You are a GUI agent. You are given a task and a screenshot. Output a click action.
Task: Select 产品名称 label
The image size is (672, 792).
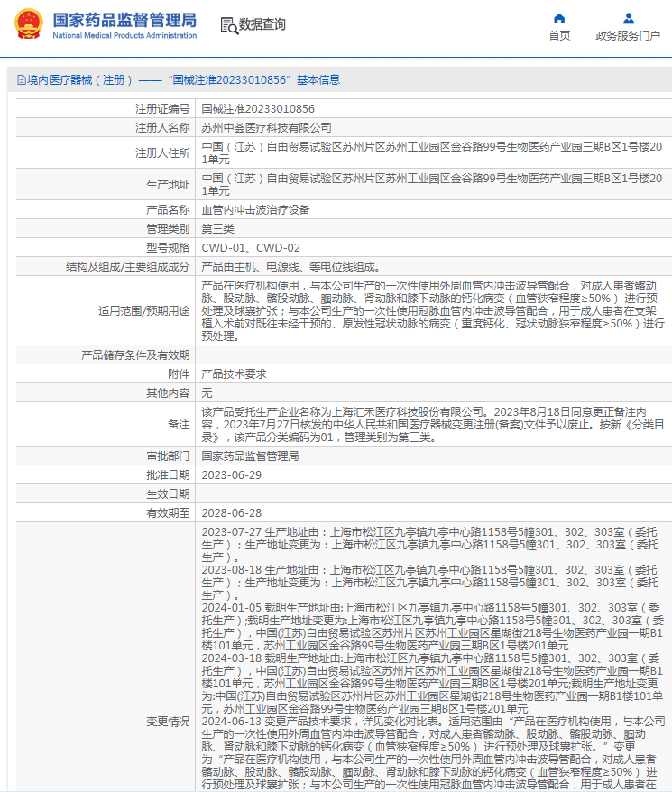[168, 209]
